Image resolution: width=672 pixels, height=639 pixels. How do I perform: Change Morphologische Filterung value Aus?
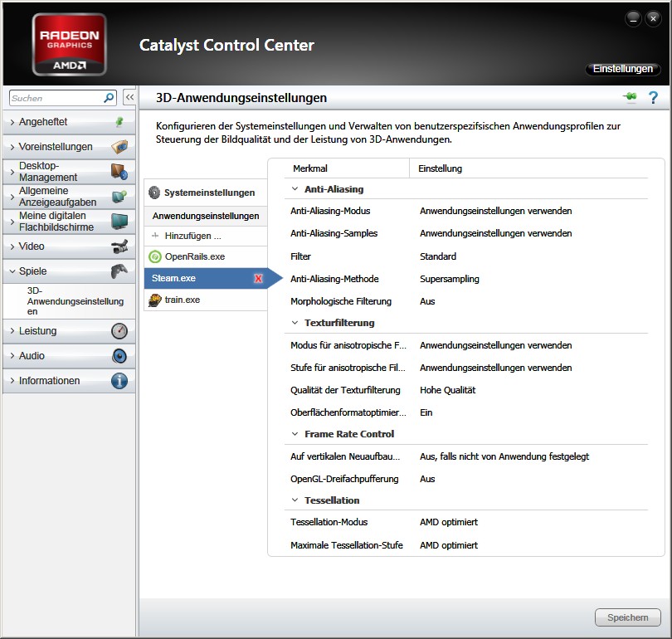(427, 301)
